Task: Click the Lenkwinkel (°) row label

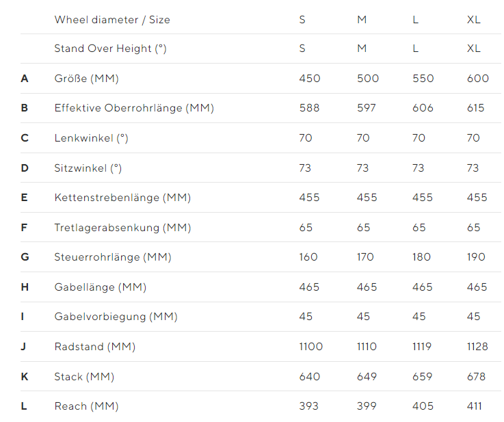Action: (x=91, y=138)
